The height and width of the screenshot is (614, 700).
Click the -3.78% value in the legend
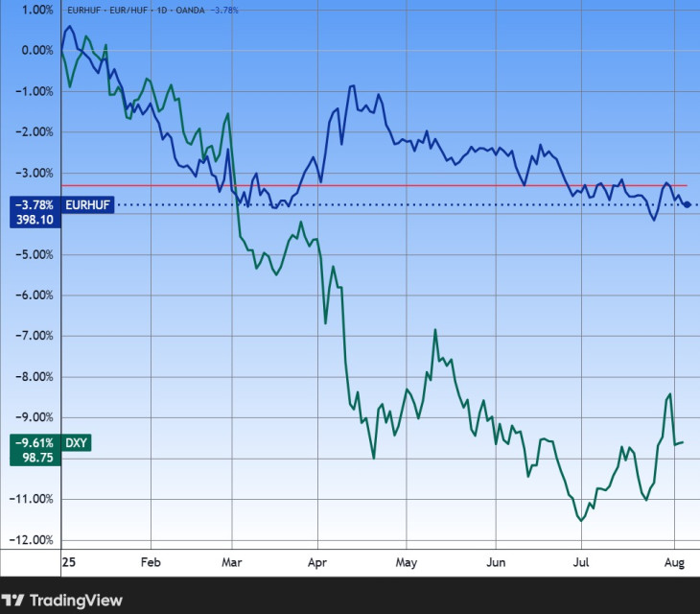(x=226, y=11)
